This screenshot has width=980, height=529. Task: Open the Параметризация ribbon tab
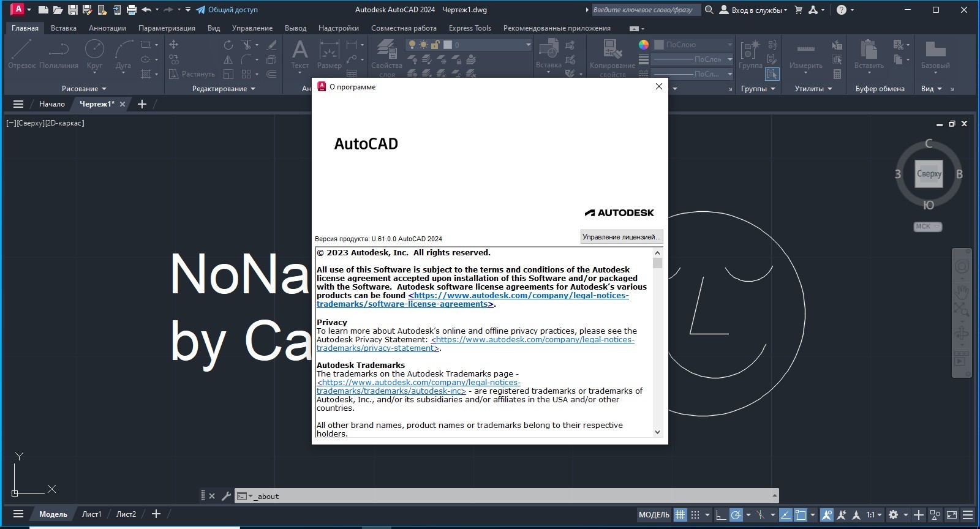(167, 28)
